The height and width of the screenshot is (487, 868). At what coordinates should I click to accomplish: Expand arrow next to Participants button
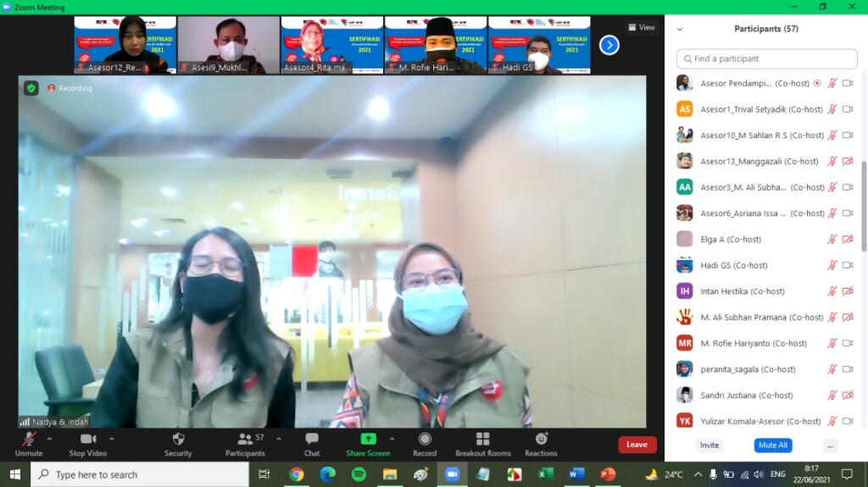point(278,439)
